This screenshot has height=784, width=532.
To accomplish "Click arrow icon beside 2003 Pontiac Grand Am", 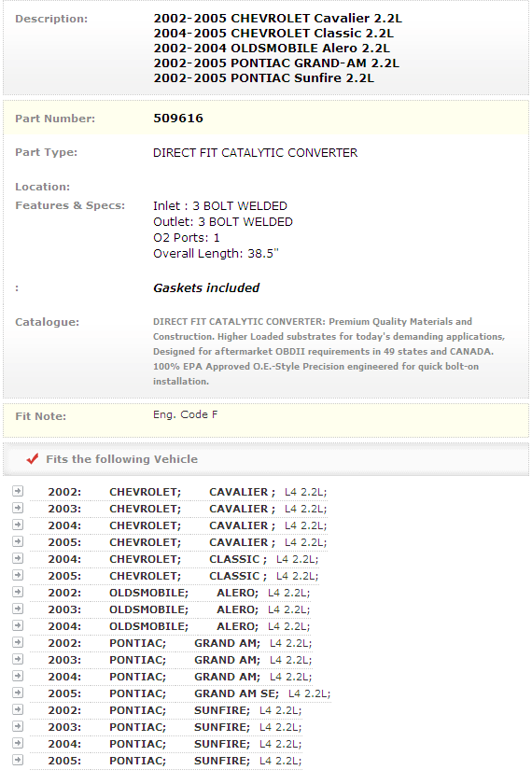I will (x=18, y=659).
